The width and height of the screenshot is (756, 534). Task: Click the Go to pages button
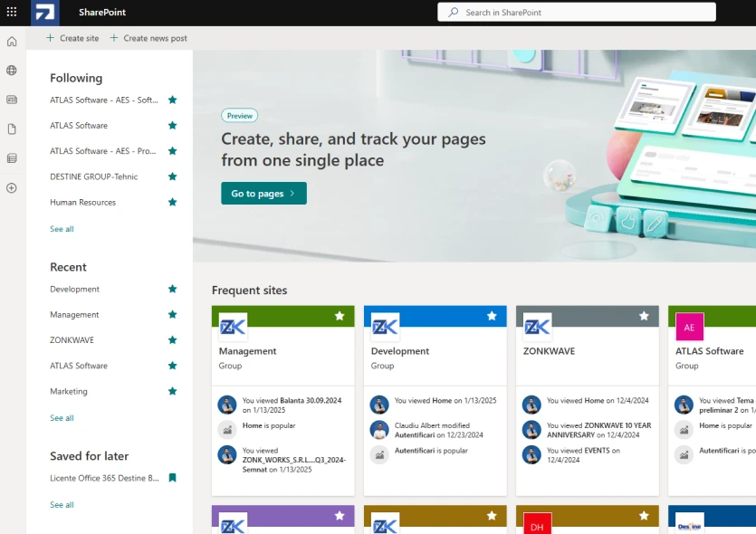[263, 194]
